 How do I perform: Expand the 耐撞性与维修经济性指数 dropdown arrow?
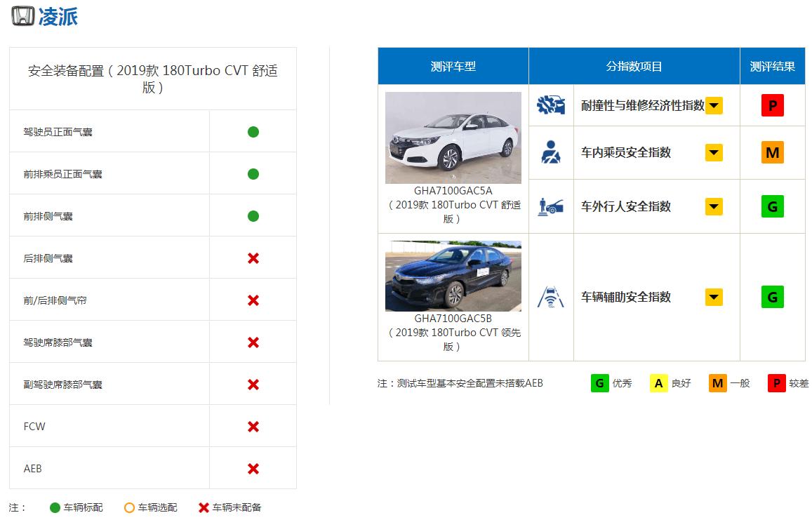(x=714, y=106)
